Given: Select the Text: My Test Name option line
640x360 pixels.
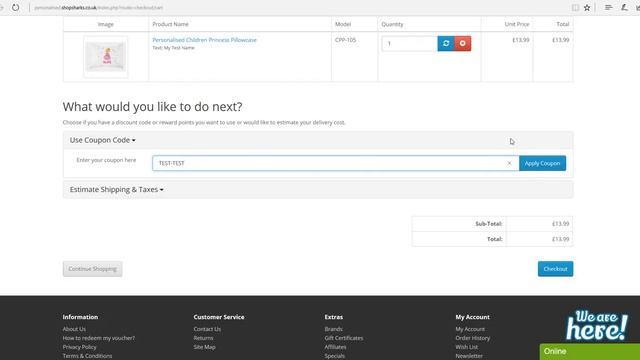Looking at the screenshot, I should [173, 48].
